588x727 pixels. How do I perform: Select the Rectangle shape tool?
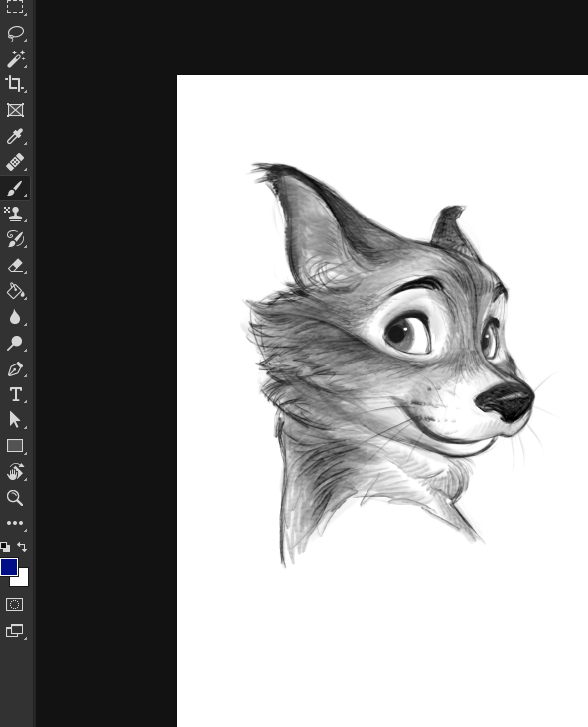15,446
